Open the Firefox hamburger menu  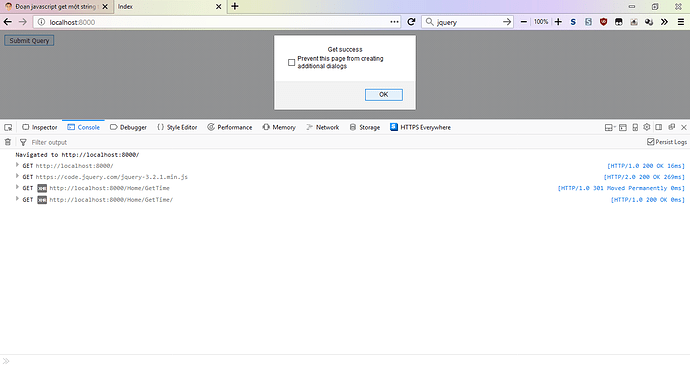[x=680, y=22]
